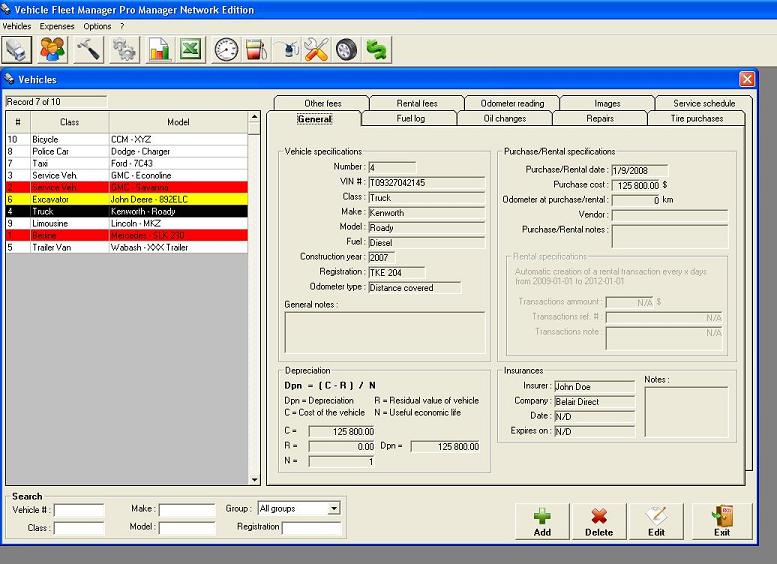Click the vehicle list scroll down arrow

coord(254,479)
